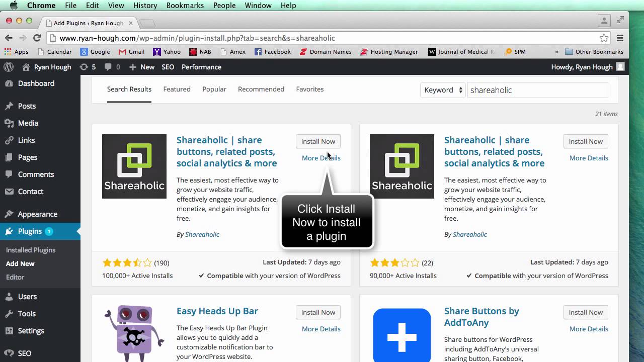Open the Facebook bookmark
The image size is (644, 362).
coord(273,52)
